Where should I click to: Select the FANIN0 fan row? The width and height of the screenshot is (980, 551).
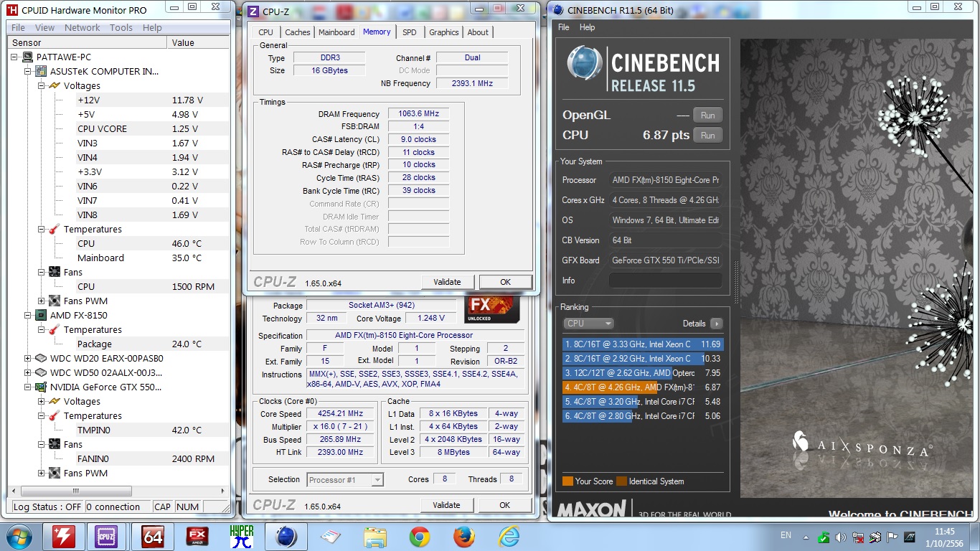[x=153, y=458]
